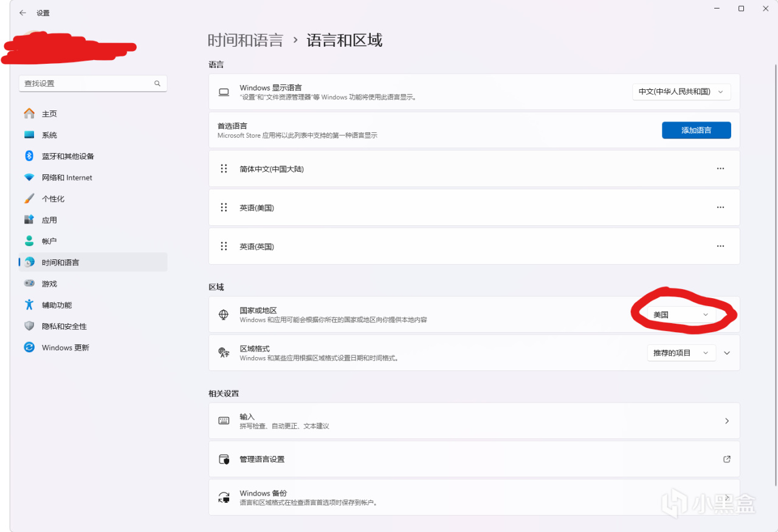Screen dimensions: 778x532
Task: Select 网络和 Internet in sidebar
Action: point(93,177)
